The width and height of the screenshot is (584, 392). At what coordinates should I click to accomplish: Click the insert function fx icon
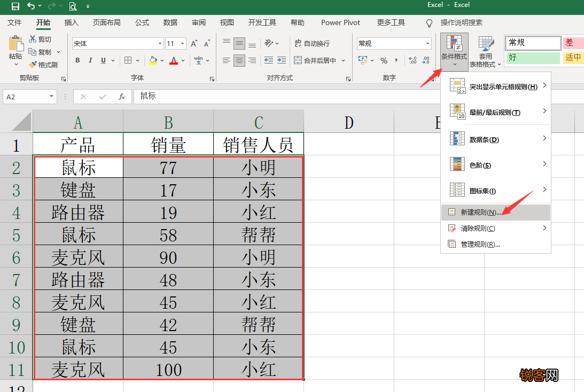(x=122, y=97)
